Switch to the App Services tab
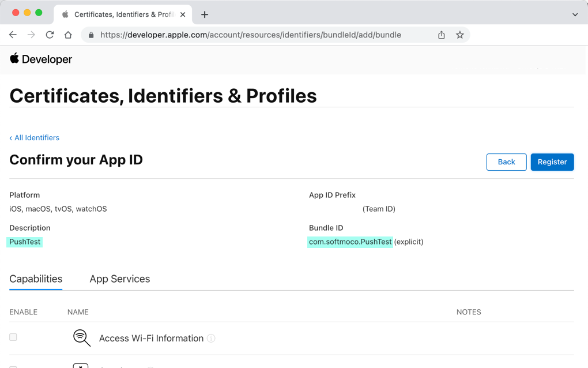The width and height of the screenshot is (588, 368). point(119,279)
